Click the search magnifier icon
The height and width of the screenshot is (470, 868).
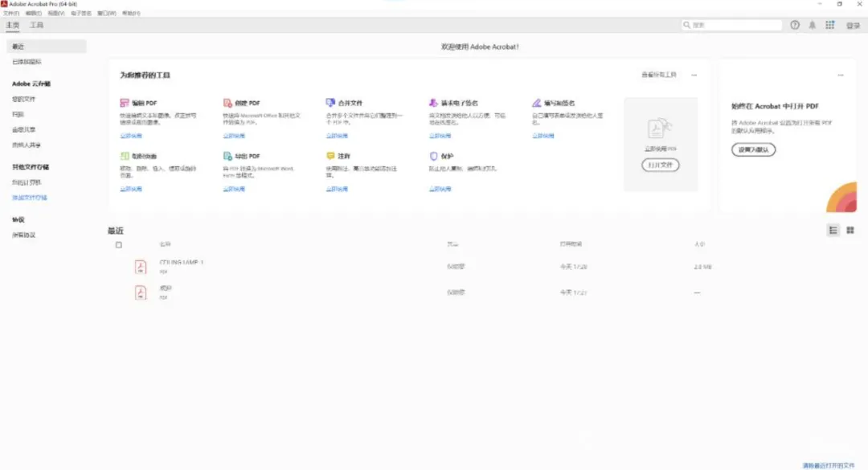pos(686,25)
